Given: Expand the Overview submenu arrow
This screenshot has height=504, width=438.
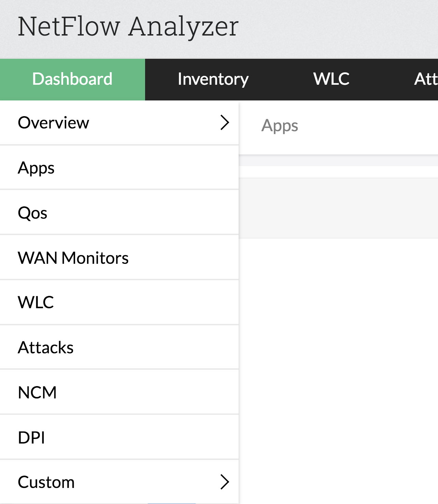Looking at the screenshot, I should point(225,122).
